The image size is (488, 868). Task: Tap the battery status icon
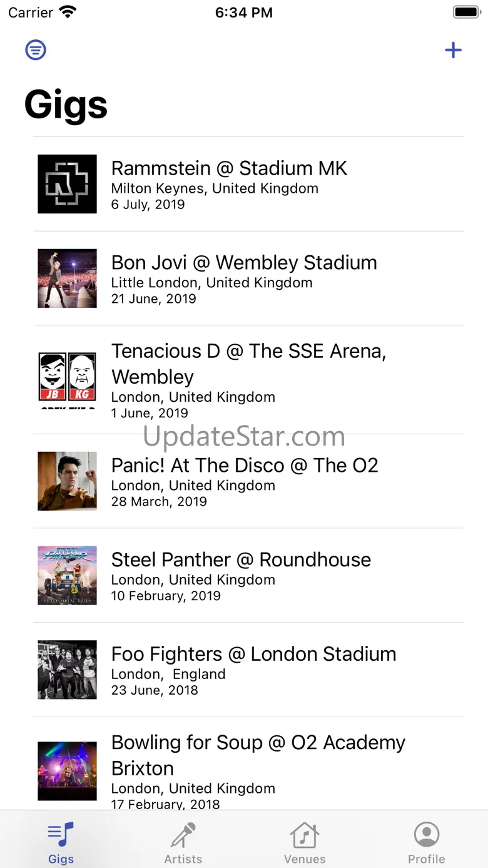465,12
